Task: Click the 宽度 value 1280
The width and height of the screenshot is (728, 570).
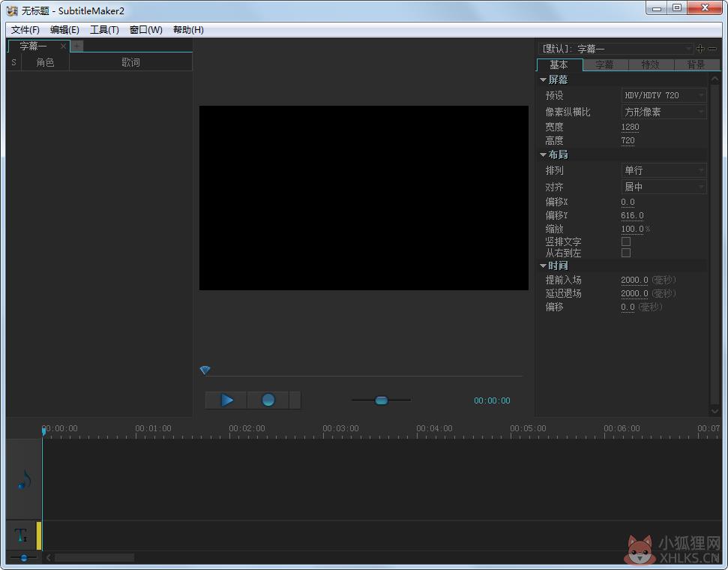Action: click(630, 127)
